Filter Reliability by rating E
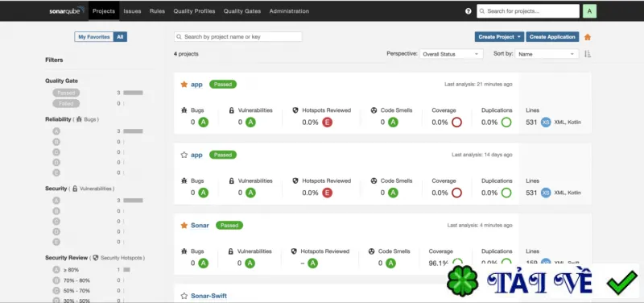644x303 pixels. point(56,172)
